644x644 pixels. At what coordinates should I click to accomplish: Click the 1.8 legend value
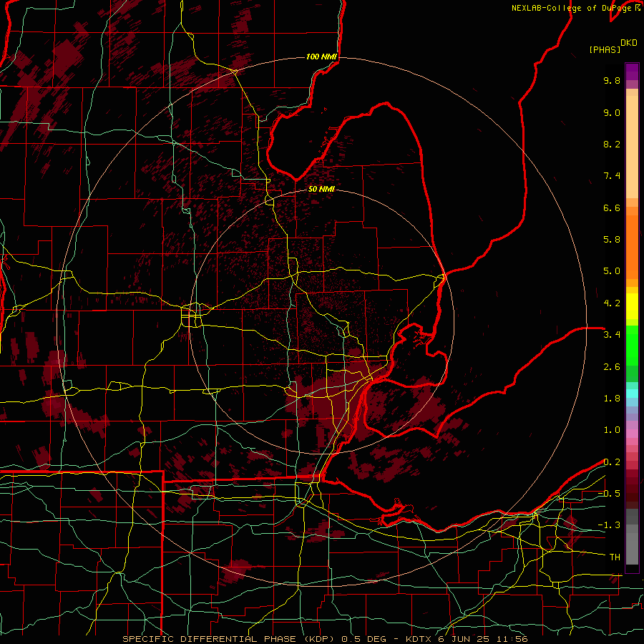pos(612,399)
